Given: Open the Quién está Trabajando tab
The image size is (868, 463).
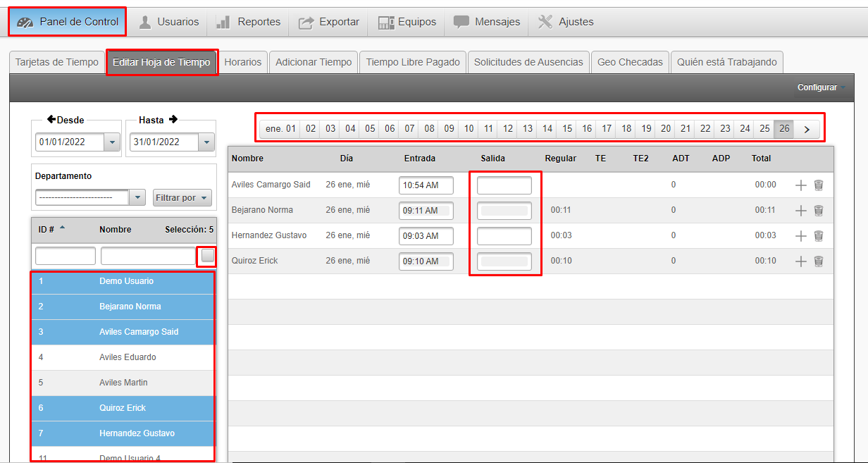Looking at the screenshot, I should (726, 62).
